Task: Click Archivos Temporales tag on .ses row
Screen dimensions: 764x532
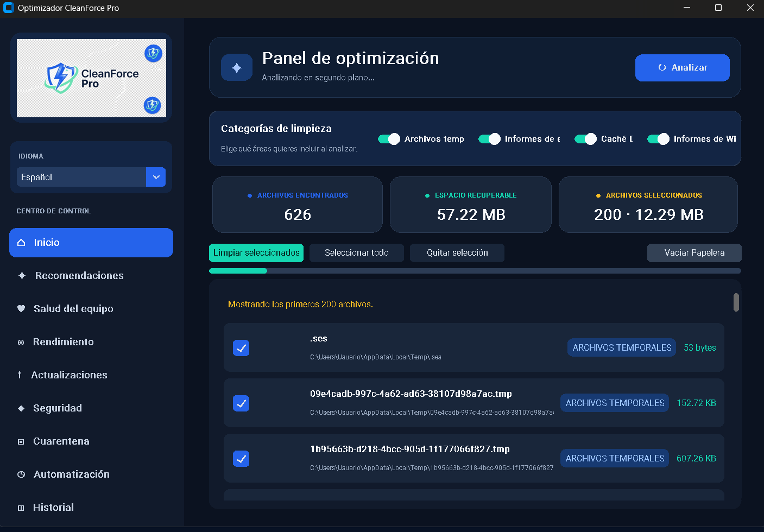Action: [622, 348]
